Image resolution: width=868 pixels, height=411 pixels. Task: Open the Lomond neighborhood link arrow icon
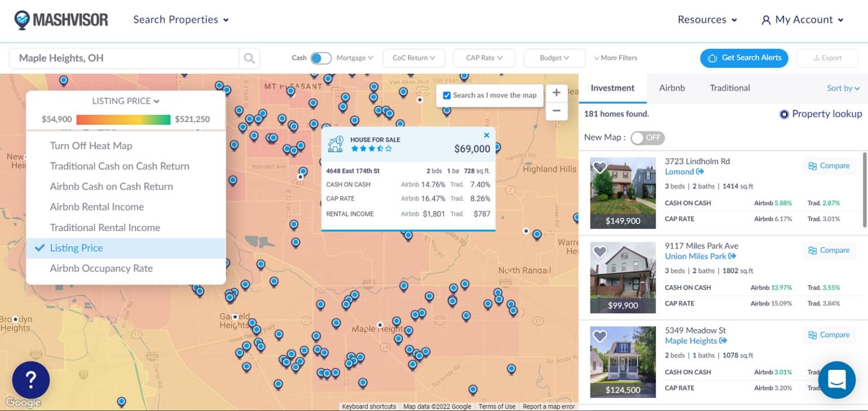700,172
